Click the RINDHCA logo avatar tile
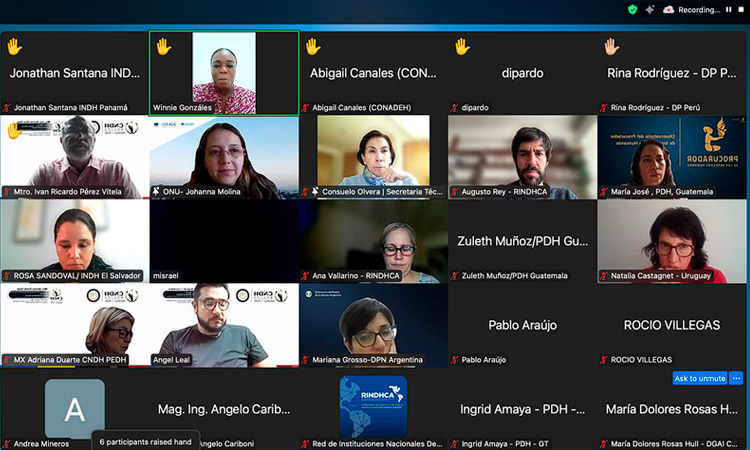The image size is (750, 450). [373, 407]
